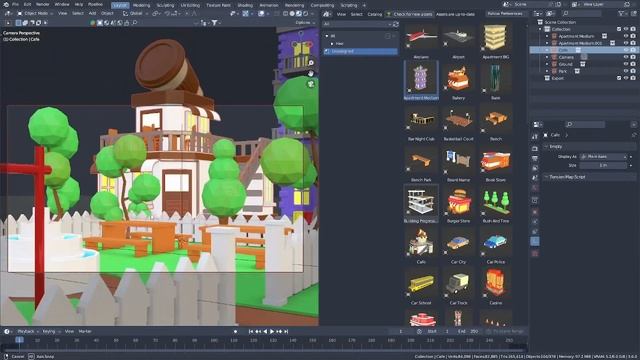Screen dimensions: 640x360
Task: Open the Object Mode dropdown
Action: [x=36, y=13]
